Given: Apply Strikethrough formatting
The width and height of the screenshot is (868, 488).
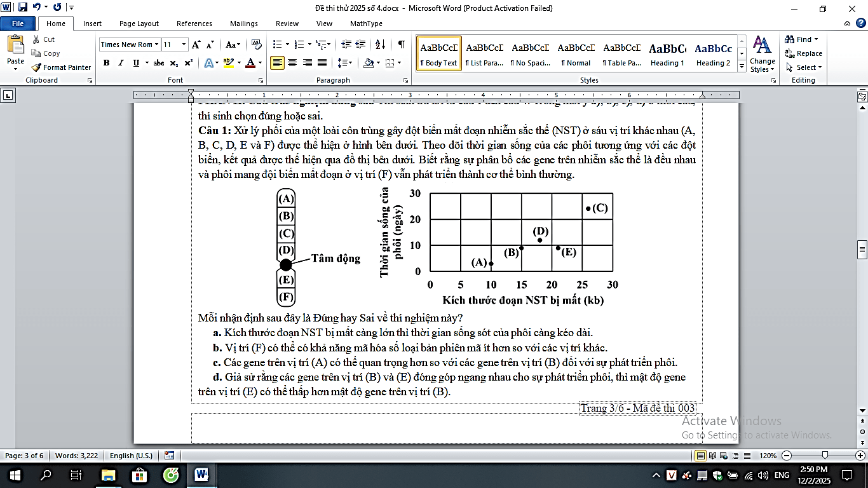Looking at the screenshot, I should pyautogui.click(x=159, y=63).
